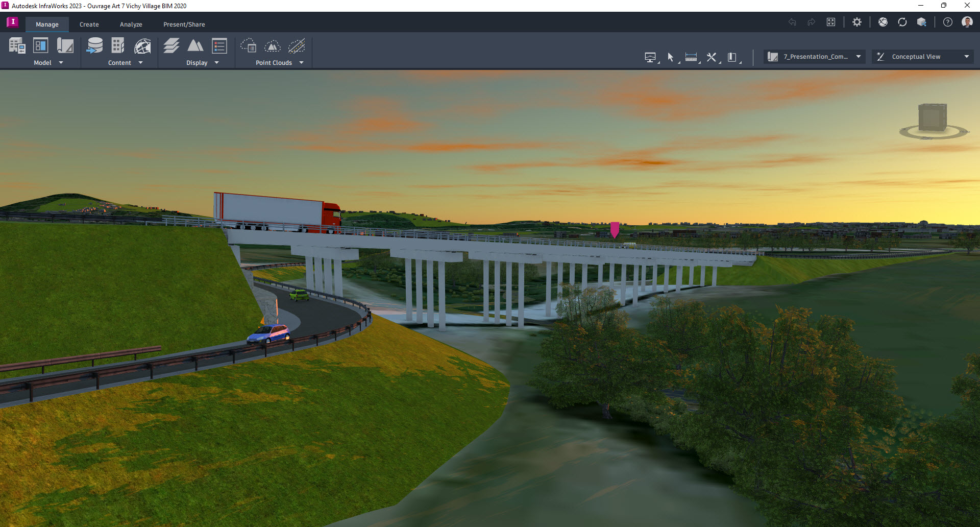Click the utilities wrench icon
Image resolution: width=980 pixels, height=527 pixels.
711,57
